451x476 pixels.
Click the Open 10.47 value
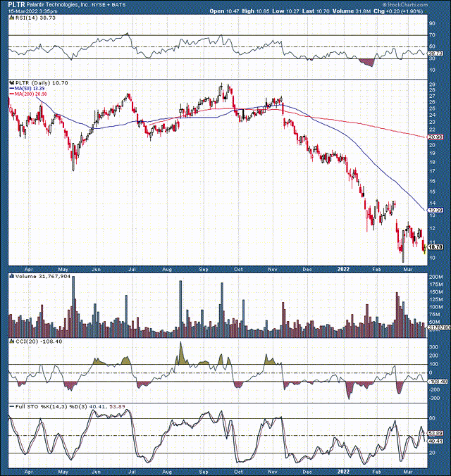(224, 11)
